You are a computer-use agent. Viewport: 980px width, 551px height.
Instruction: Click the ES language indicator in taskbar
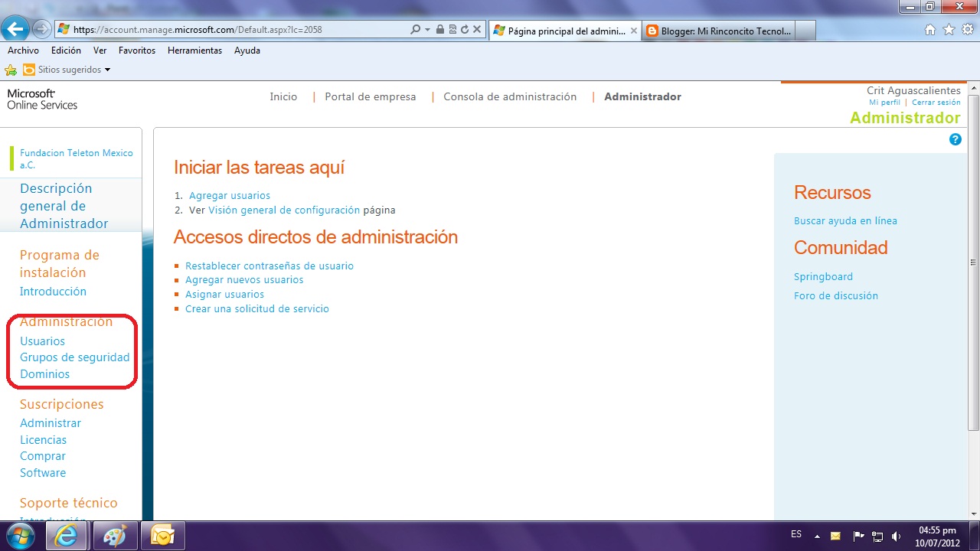click(796, 534)
